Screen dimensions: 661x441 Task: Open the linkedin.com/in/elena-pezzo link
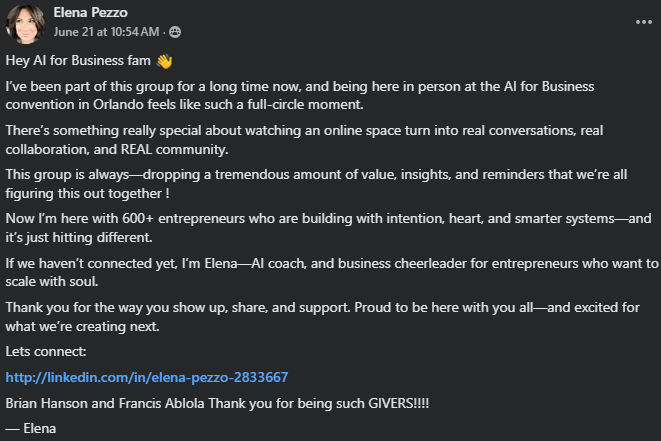point(147,377)
